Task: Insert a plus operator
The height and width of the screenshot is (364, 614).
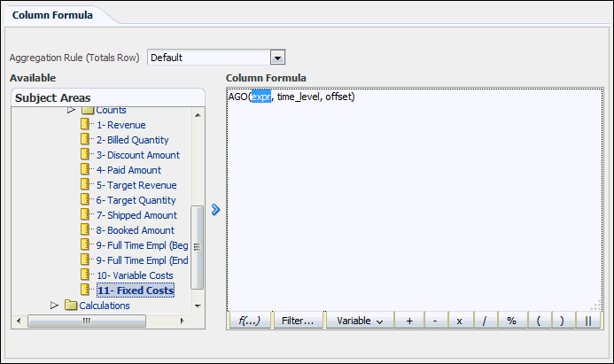Action: click(x=409, y=321)
